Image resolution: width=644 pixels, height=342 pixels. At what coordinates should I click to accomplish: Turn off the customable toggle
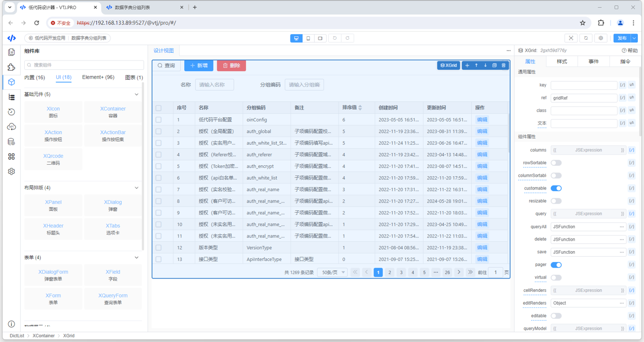(556, 189)
